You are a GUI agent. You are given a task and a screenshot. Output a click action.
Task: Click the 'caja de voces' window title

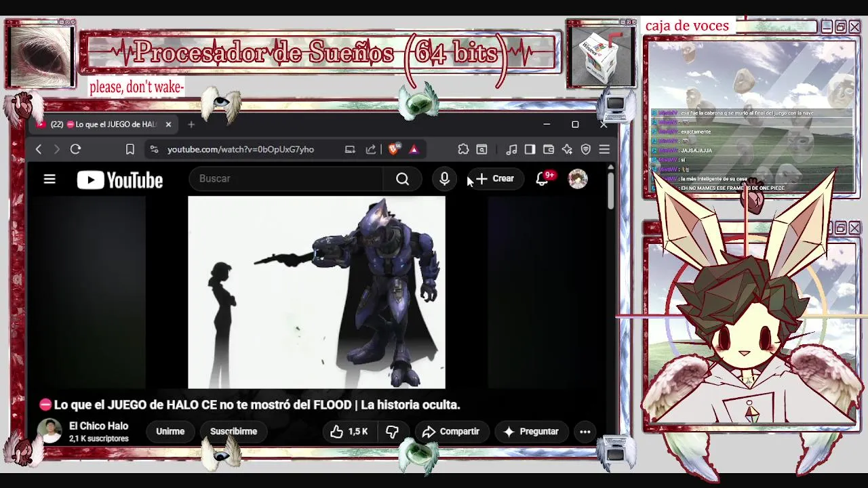click(687, 26)
